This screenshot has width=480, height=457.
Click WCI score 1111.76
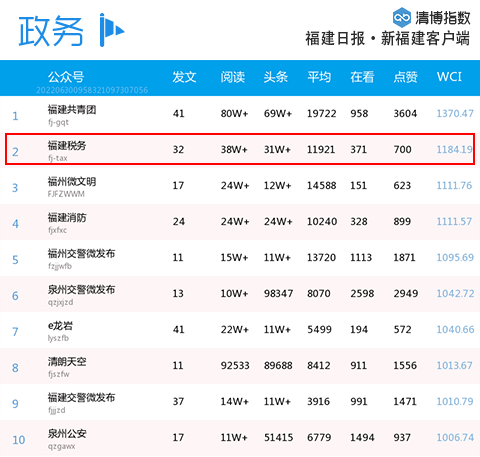pos(454,185)
